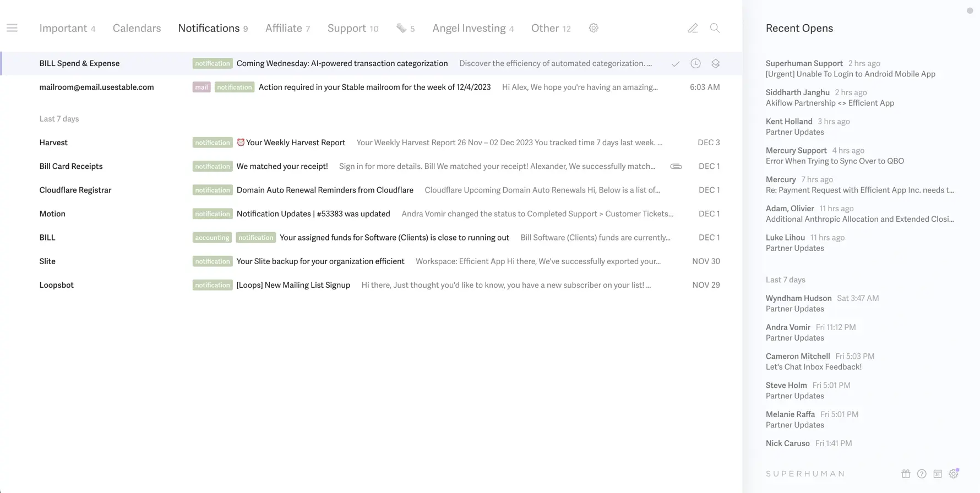Open split inbox settings gear
The image size is (980, 493).
pyautogui.click(x=594, y=28)
